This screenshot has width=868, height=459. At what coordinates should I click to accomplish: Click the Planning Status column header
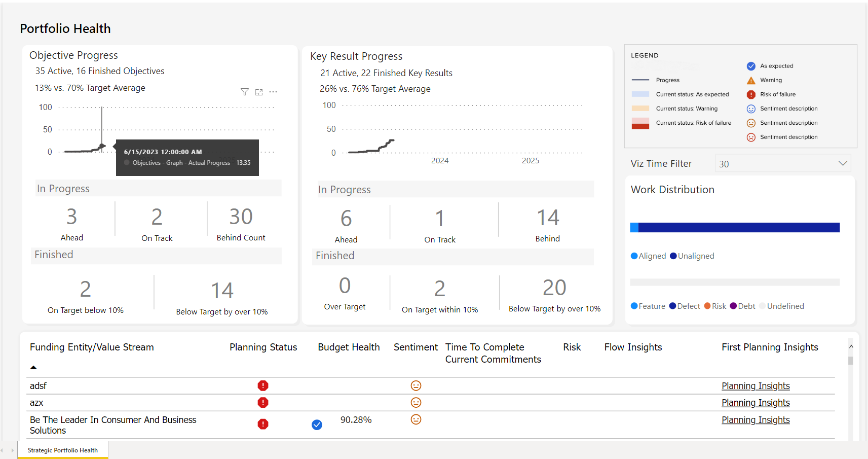coord(263,347)
